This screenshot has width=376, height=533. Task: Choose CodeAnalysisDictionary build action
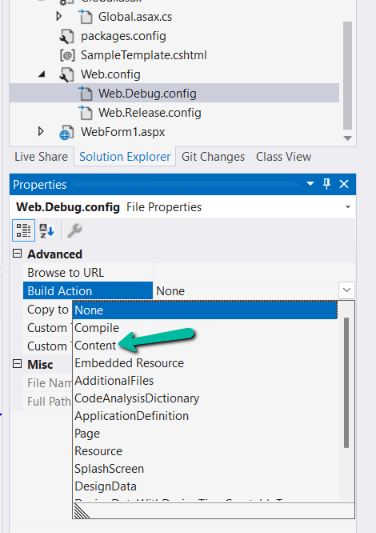205,398
